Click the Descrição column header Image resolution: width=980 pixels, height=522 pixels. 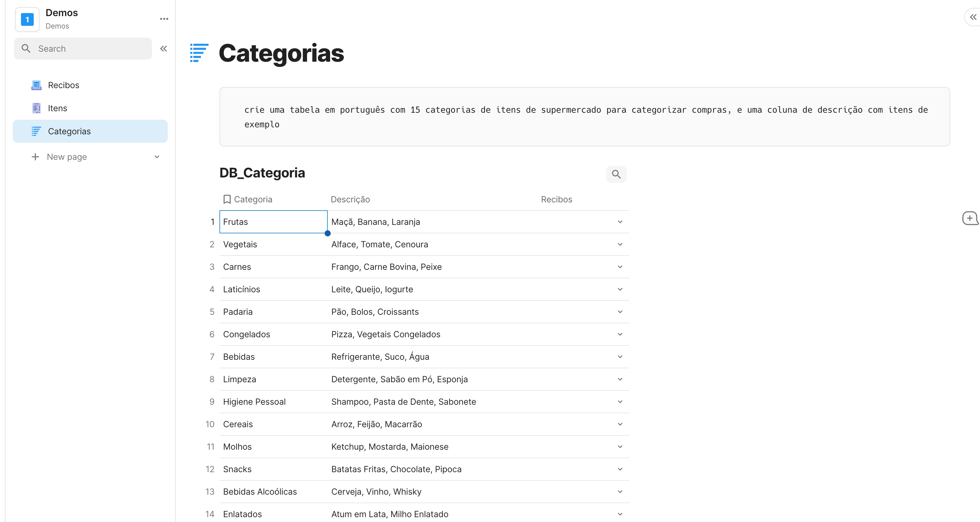(x=350, y=199)
